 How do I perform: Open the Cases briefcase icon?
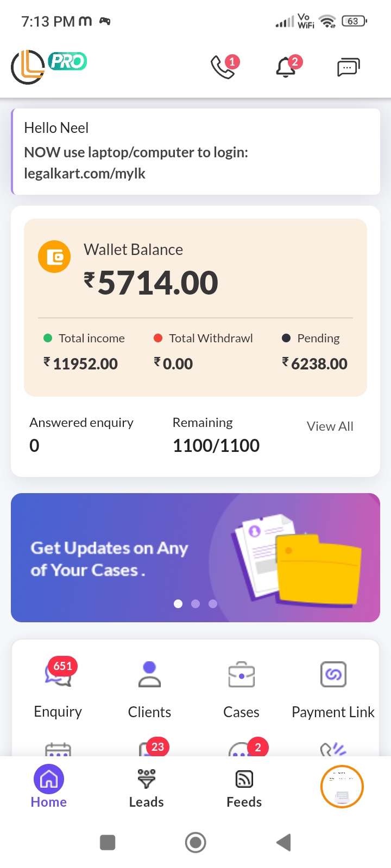[241, 675]
